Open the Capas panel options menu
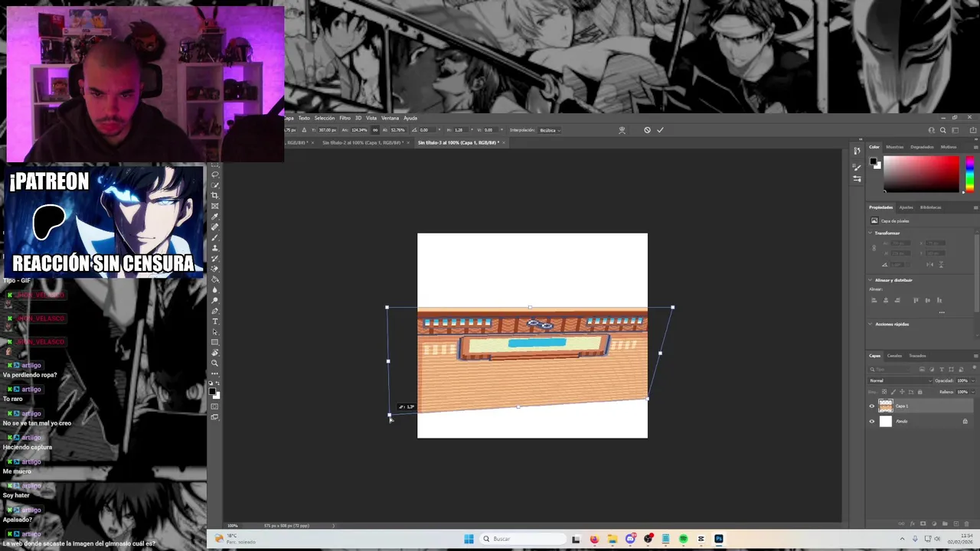The image size is (980, 551). tap(975, 356)
